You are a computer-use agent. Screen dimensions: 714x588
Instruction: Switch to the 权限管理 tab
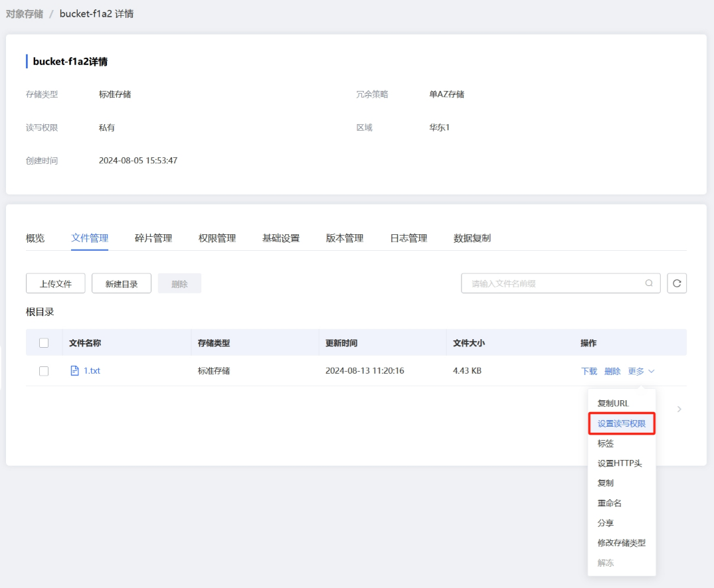click(x=217, y=238)
